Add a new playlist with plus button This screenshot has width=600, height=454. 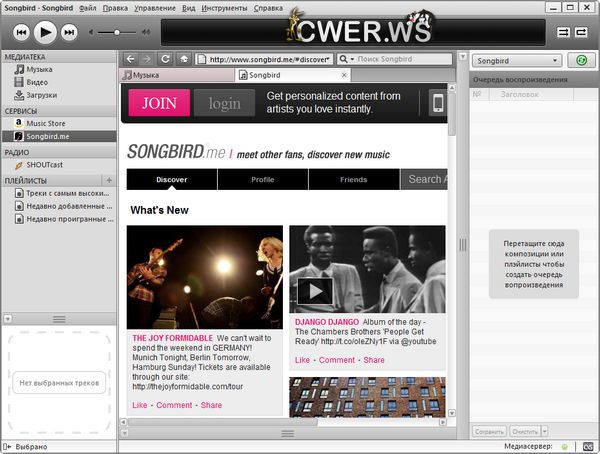(x=109, y=180)
